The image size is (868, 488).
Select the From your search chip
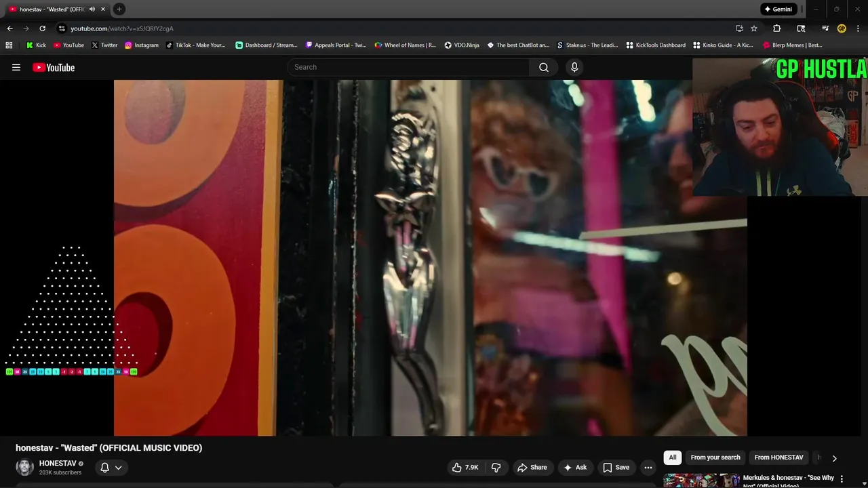click(715, 457)
